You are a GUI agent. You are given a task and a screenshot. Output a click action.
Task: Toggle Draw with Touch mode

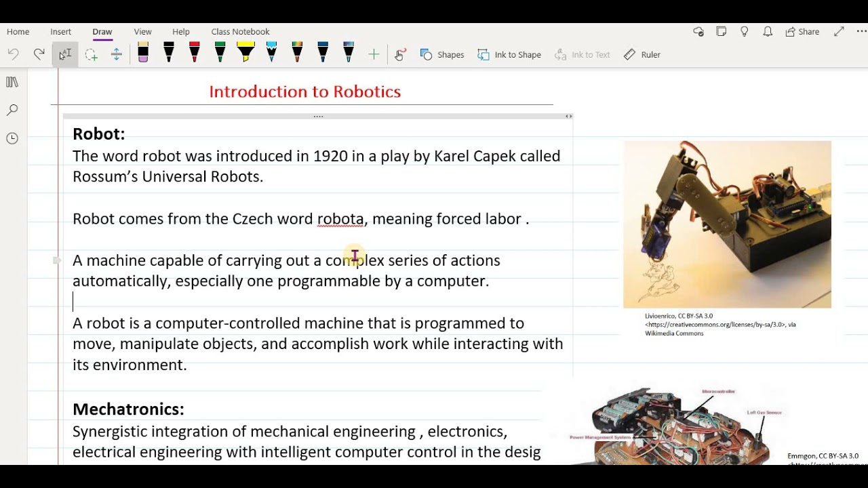400,54
